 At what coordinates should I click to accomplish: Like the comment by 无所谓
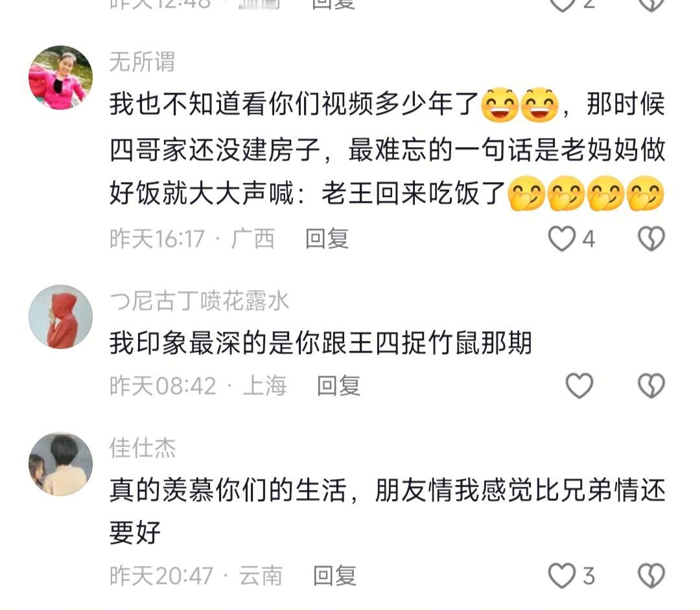(x=561, y=239)
